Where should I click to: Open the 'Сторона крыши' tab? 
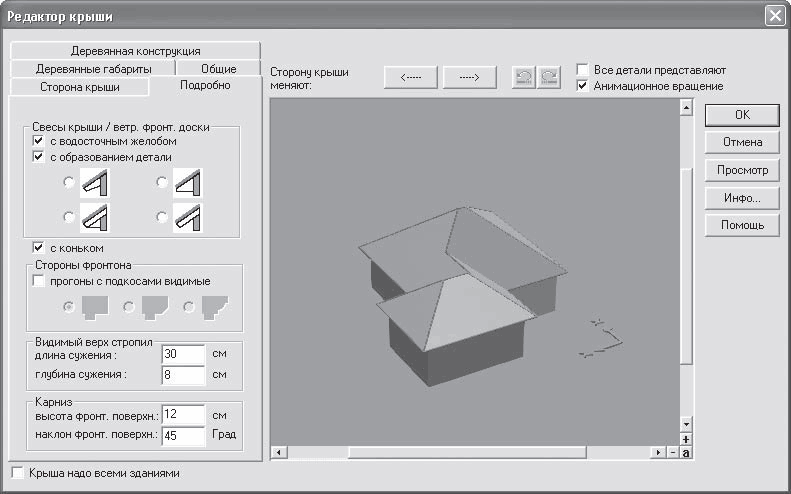tap(80, 87)
